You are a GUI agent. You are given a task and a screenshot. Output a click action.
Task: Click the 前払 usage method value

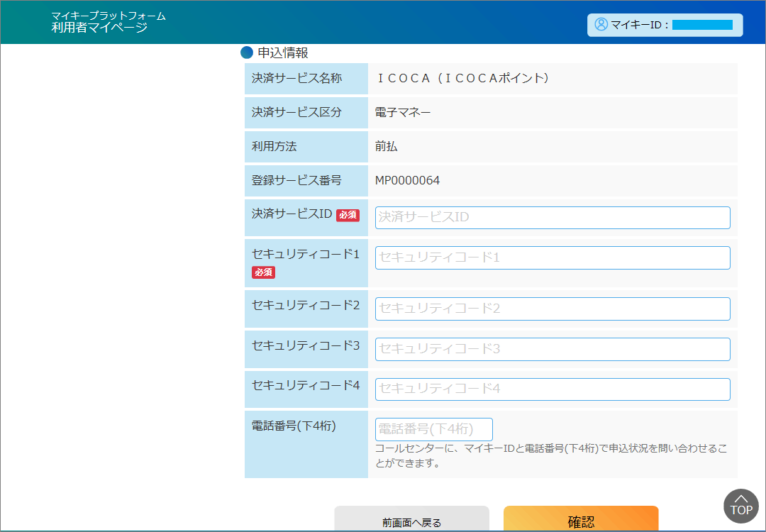[387, 147]
